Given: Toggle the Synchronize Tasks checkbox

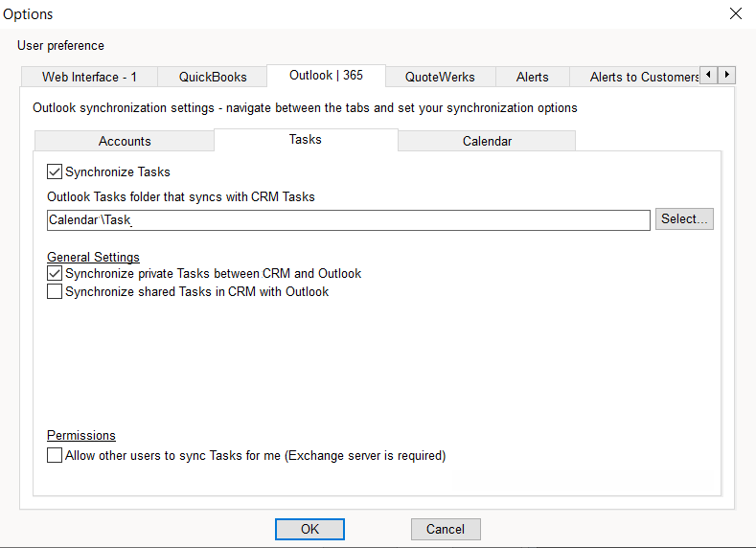Looking at the screenshot, I should coord(55,172).
